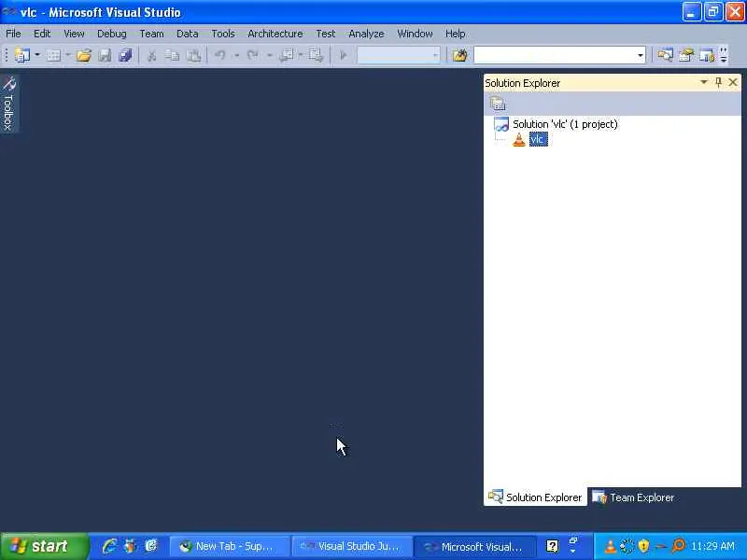Open the Data menu
This screenshot has height=560, width=747.
(x=188, y=34)
